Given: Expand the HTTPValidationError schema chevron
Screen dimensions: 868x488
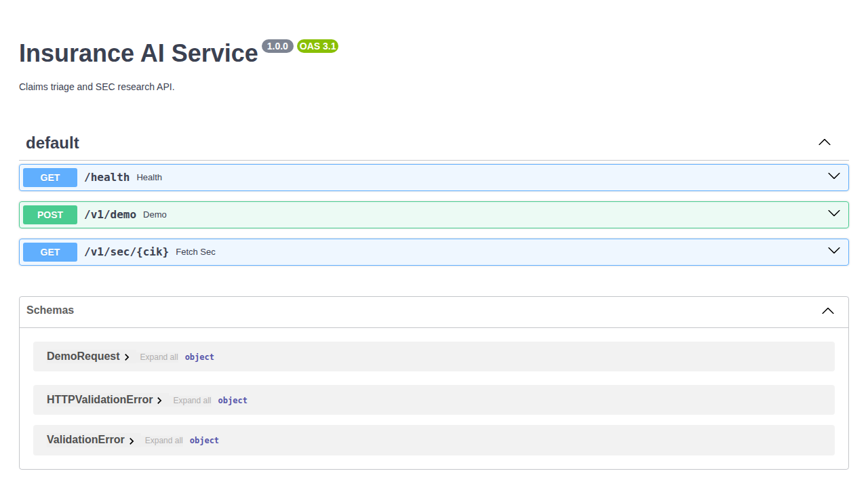Looking at the screenshot, I should (x=159, y=401).
